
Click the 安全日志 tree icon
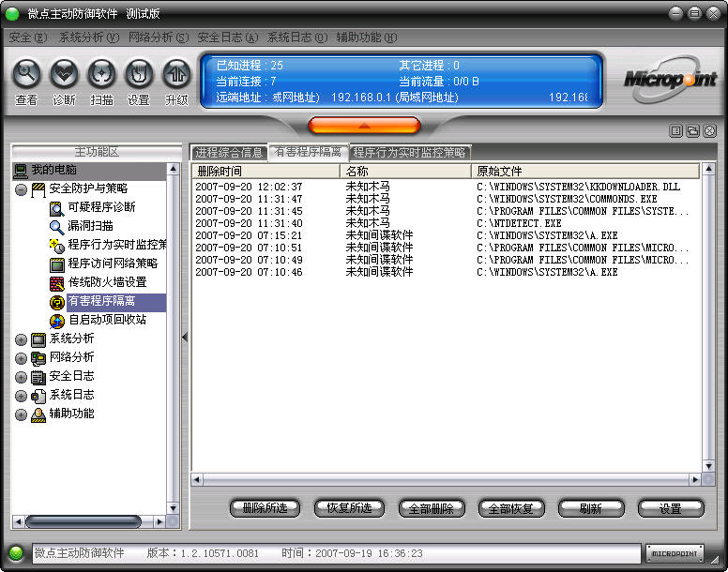38,377
